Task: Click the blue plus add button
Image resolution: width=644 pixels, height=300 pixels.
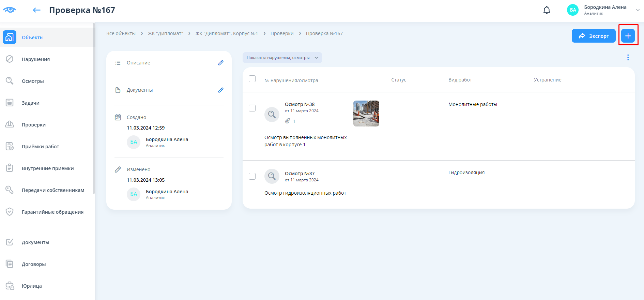Action: coord(628,36)
